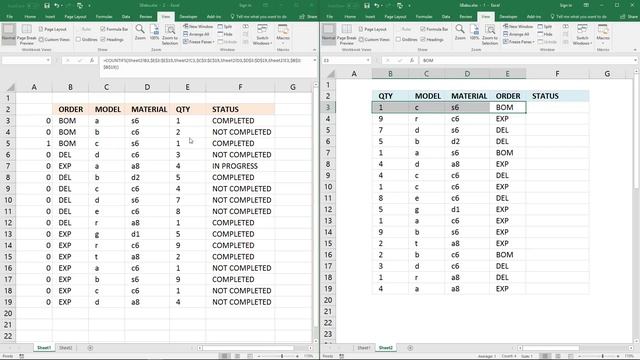Click New Window in left window ribbon

pyautogui.click(x=198, y=27)
